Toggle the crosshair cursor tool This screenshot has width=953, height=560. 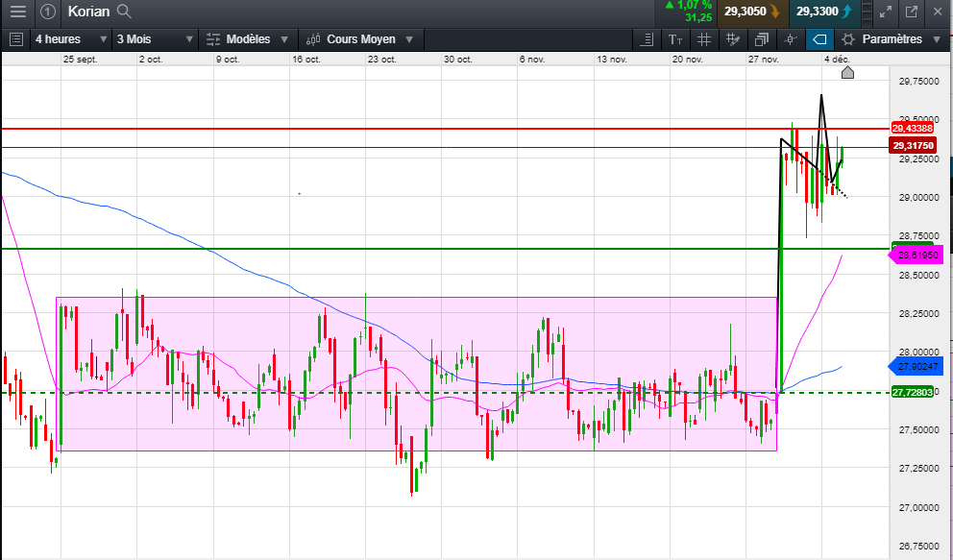tap(791, 39)
